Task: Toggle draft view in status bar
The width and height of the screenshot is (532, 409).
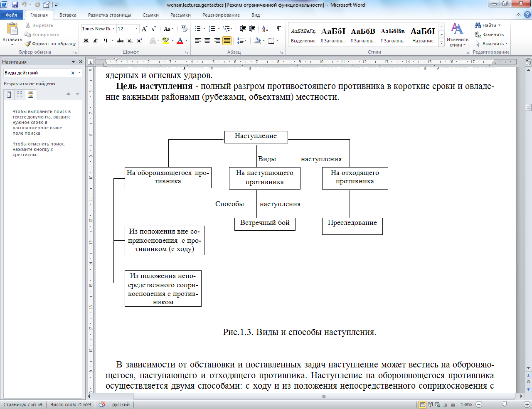Action: [453, 404]
